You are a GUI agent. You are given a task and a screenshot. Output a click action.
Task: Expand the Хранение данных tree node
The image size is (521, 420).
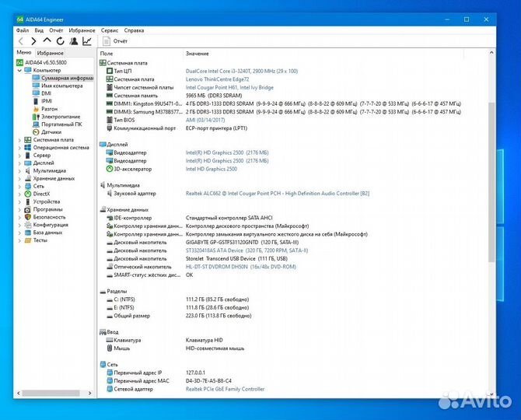pyautogui.click(x=19, y=178)
